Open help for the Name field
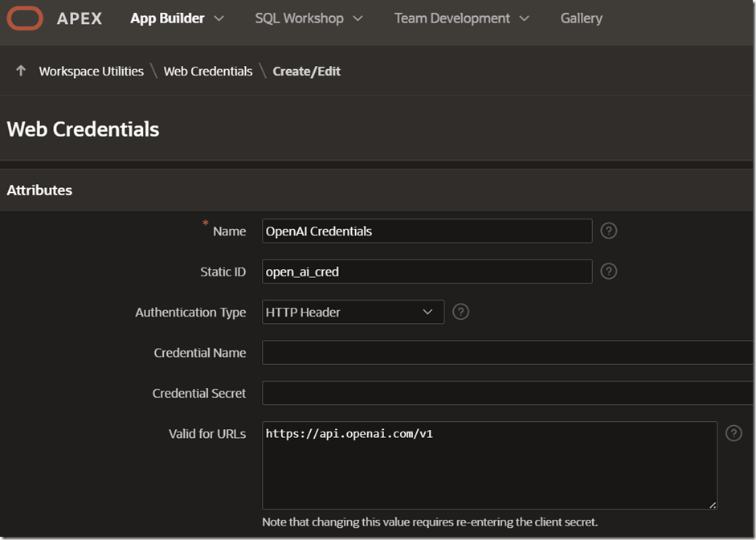 tap(608, 231)
